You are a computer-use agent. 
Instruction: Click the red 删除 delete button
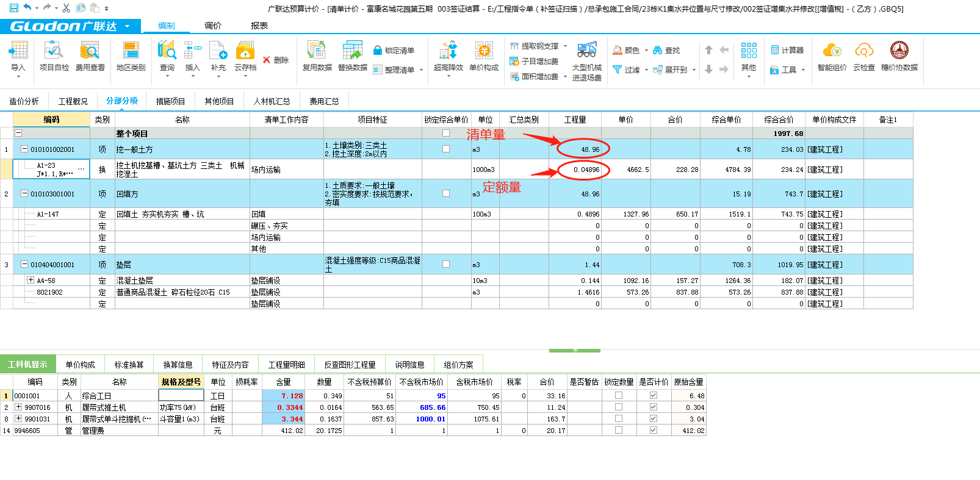(276, 60)
